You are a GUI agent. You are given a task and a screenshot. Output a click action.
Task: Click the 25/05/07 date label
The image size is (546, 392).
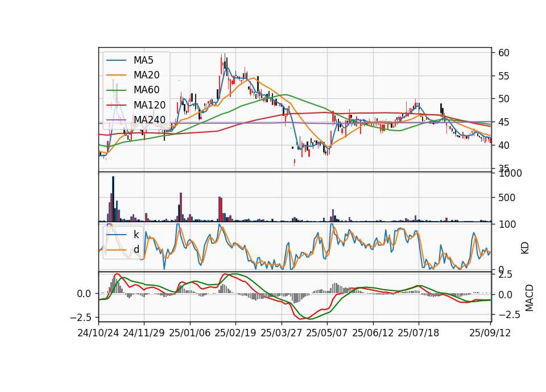[327, 333]
